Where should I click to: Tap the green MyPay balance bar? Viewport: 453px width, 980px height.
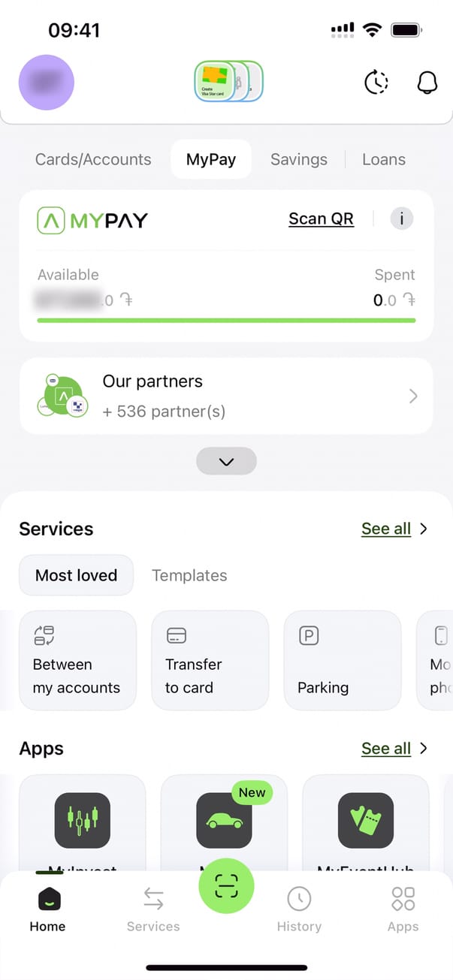coord(226,320)
